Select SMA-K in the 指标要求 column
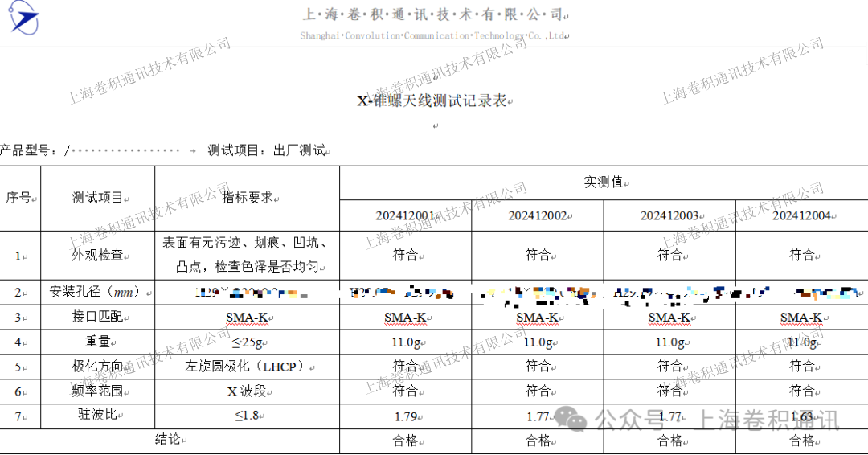 [247, 318]
